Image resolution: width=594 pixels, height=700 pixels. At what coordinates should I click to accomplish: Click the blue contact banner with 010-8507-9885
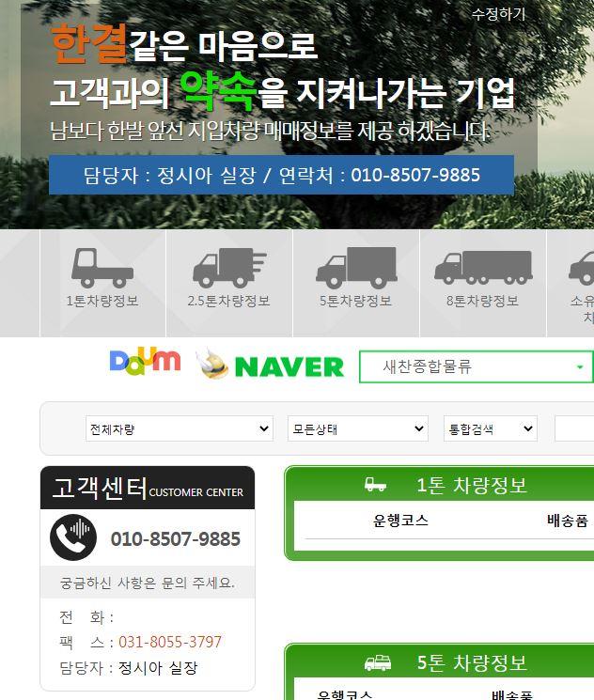point(281,175)
